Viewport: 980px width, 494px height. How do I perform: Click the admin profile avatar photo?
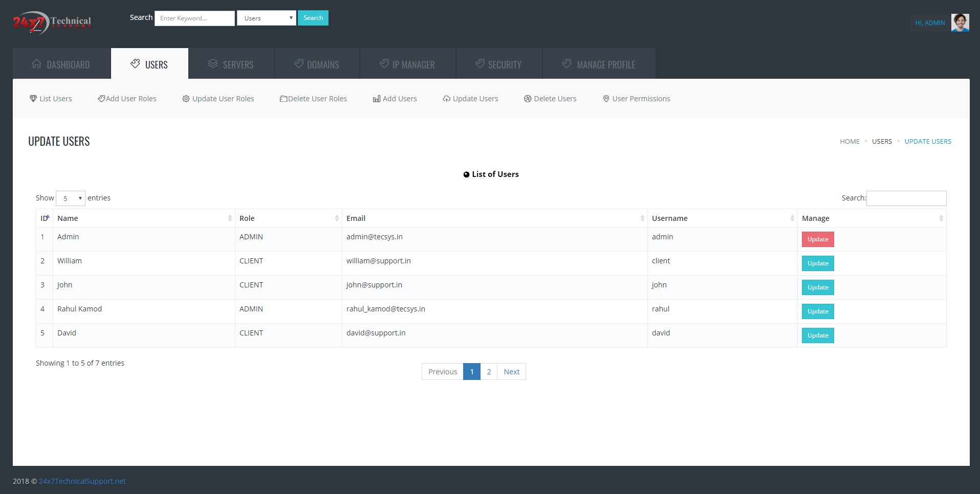coord(960,23)
